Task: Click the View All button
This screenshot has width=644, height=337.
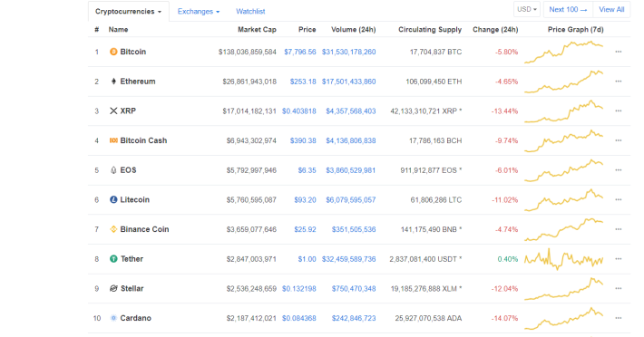Action: pos(611,9)
